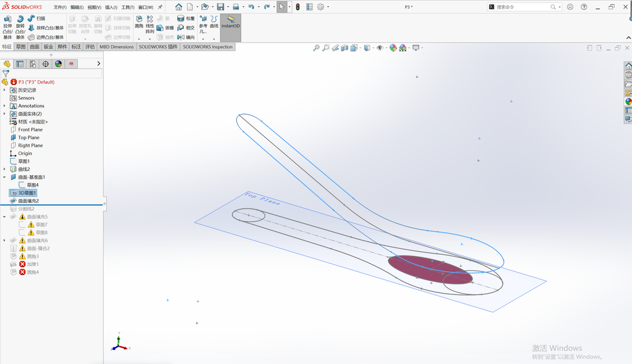Toggle the Hide/Show Items eye icon
The width and height of the screenshot is (632, 364).
(380, 48)
